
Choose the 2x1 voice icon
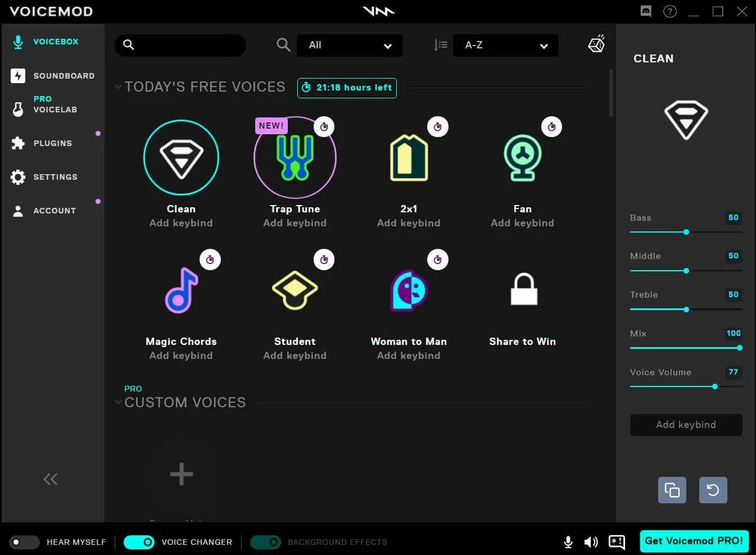pyautogui.click(x=409, y=158)
